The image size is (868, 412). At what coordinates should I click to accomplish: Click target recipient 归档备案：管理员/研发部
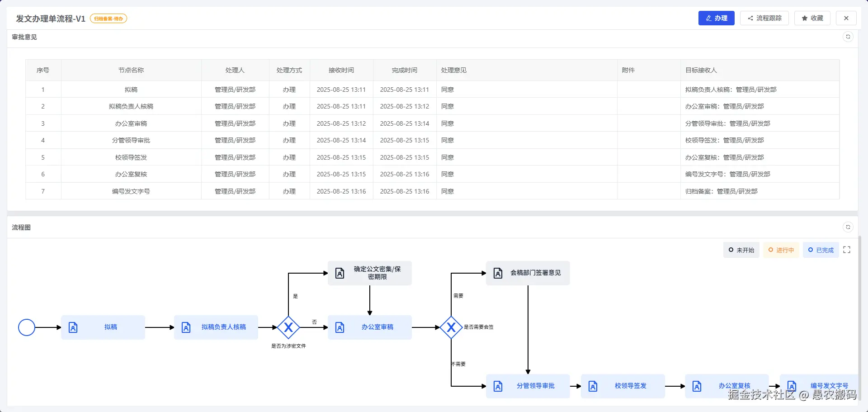pyautogui.click(x=722, y=191)
